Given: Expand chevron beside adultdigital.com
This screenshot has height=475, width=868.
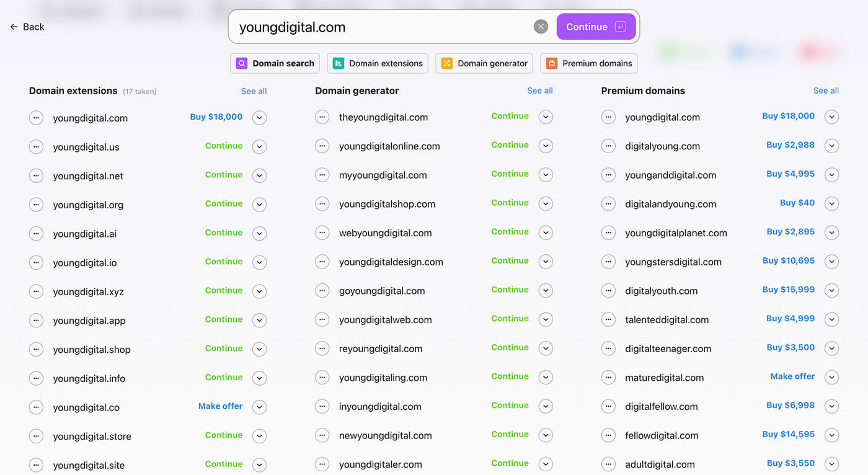Looking at the screenshot, I should [x=831, y=464].
